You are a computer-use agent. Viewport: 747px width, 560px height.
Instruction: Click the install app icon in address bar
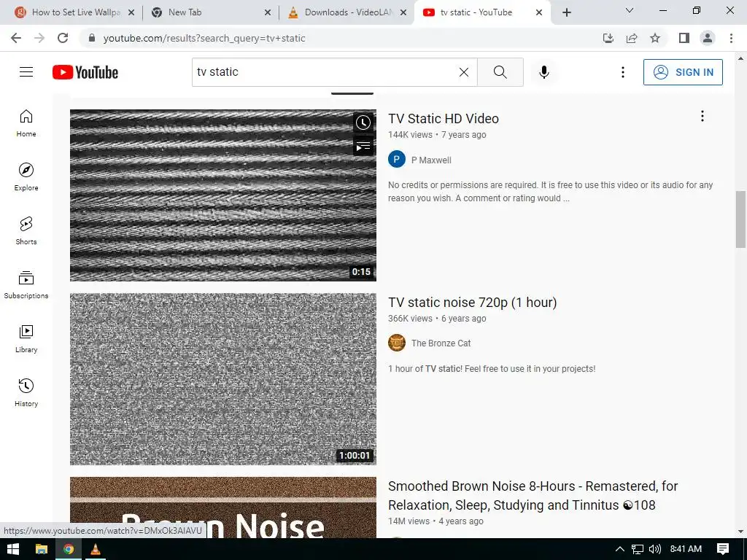(x=608, y=38)
